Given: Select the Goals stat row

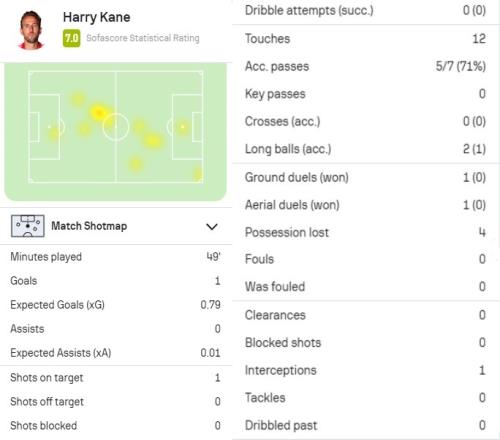Looking at the screenshot, I should tap(116, 281).
